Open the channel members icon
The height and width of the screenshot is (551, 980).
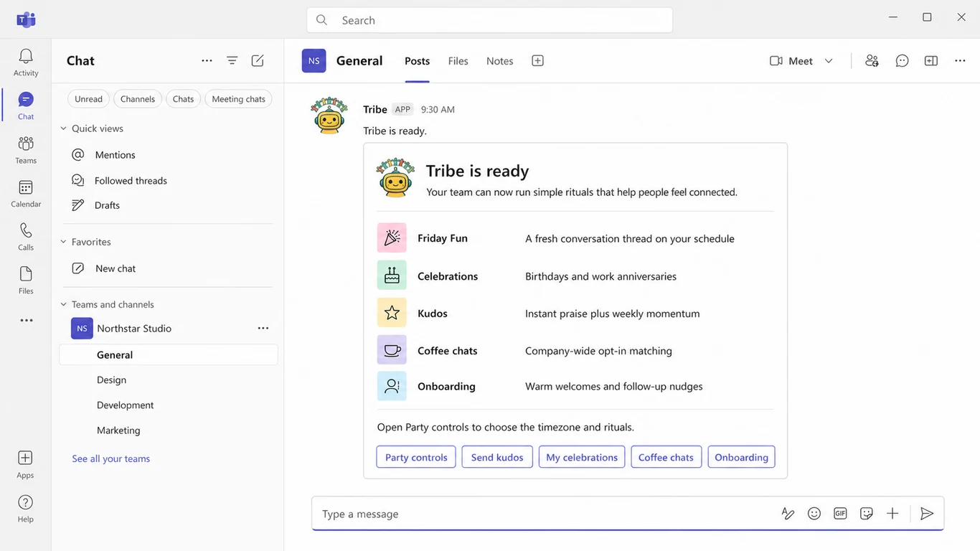click(x=872, y=61)
